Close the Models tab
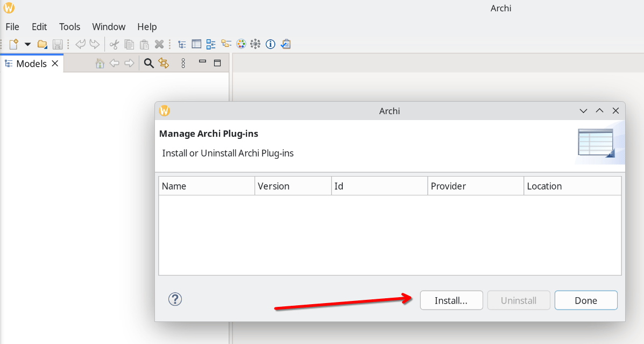Image resolution: width=644 pixels, height=344 pixels. pos(55,64)
